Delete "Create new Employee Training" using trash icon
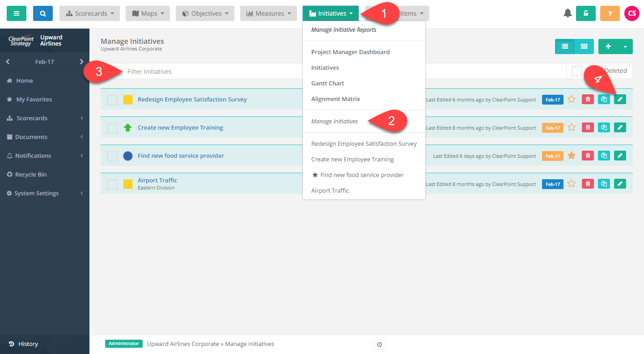This screenshot has width=644, height=354. pos(588,127)
